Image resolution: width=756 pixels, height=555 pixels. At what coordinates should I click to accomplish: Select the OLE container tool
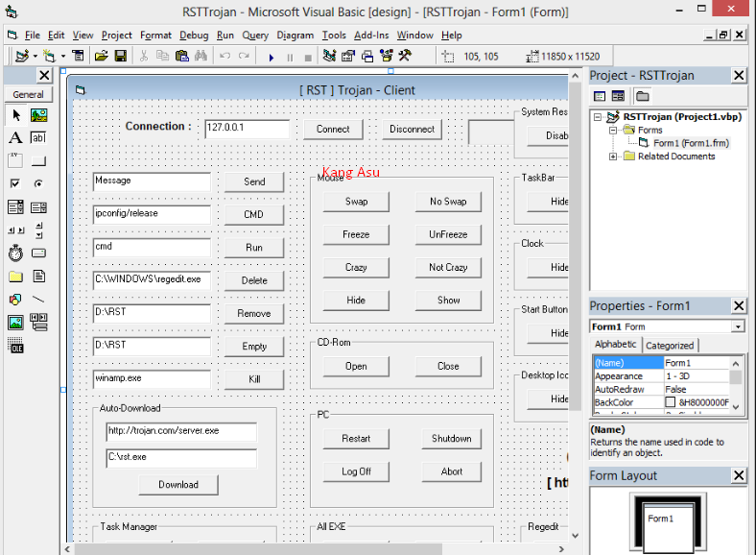click(x=16, y=345)
